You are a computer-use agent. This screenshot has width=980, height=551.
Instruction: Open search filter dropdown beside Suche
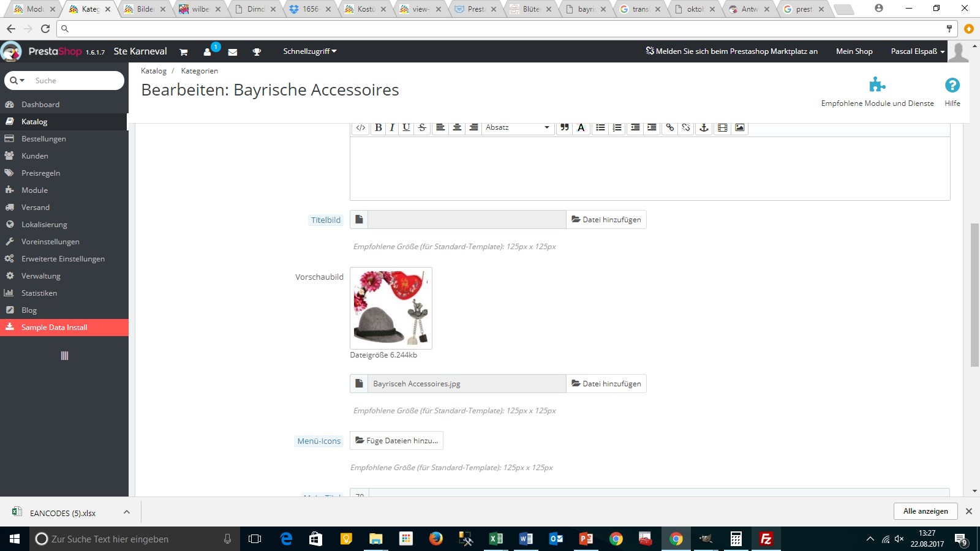[17, 80]
